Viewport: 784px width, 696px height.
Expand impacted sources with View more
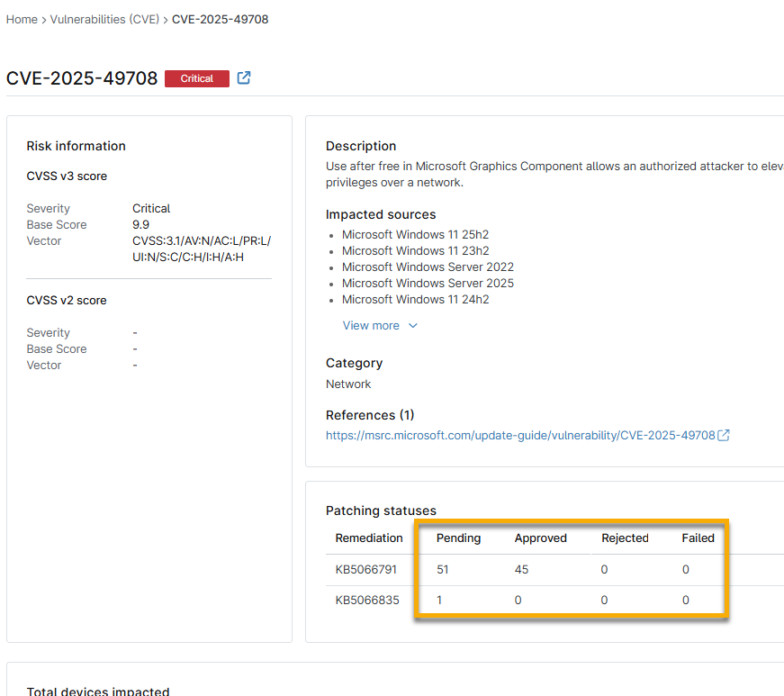pyautogui.click(x=371, y=326)
